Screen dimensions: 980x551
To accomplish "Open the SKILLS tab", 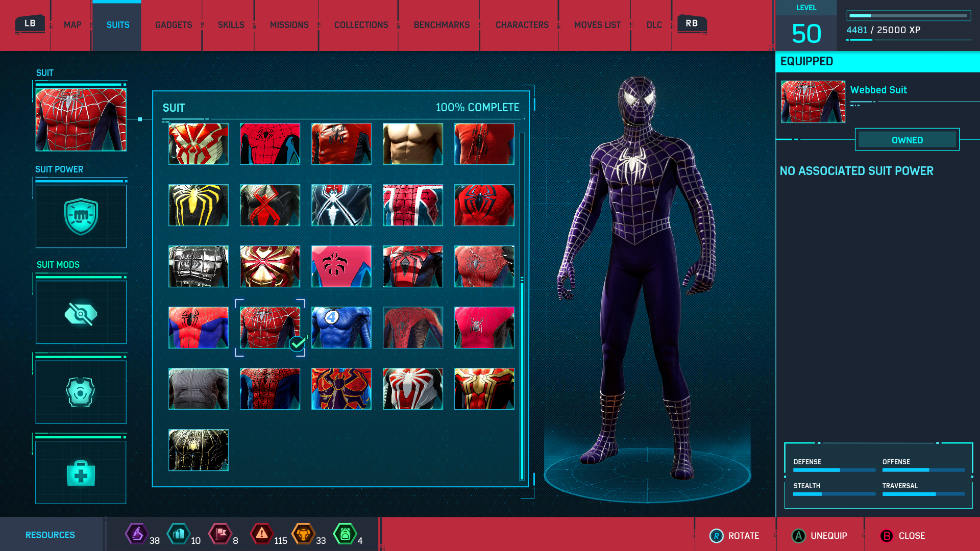I will 231,25.
